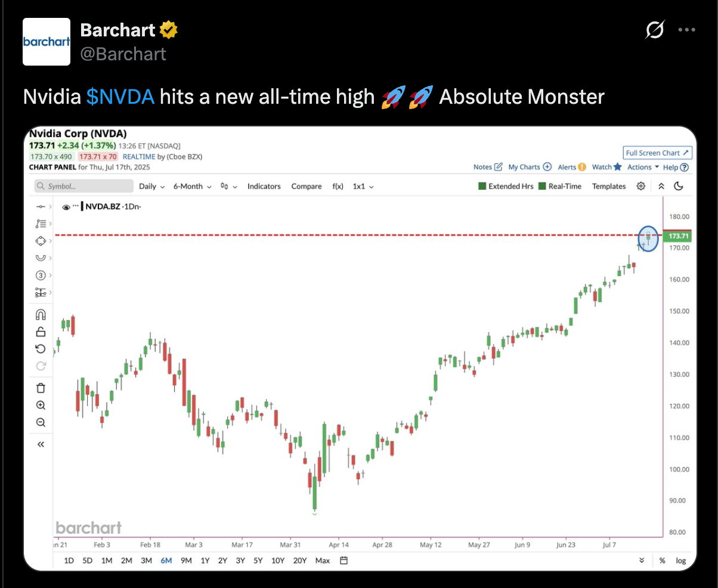
Task: Click the Full Screen Chart button
Action: (657, 153)
